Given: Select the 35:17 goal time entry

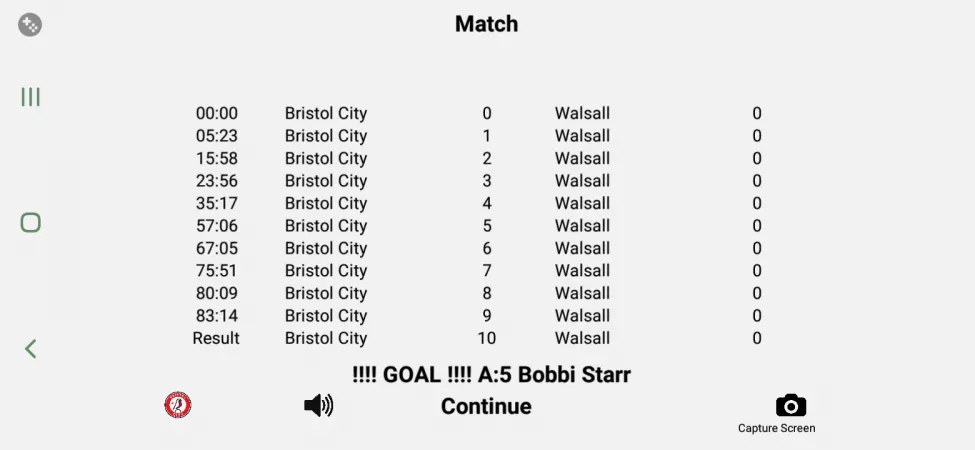Looking at the screenshot, I should [x=217, y=203].
